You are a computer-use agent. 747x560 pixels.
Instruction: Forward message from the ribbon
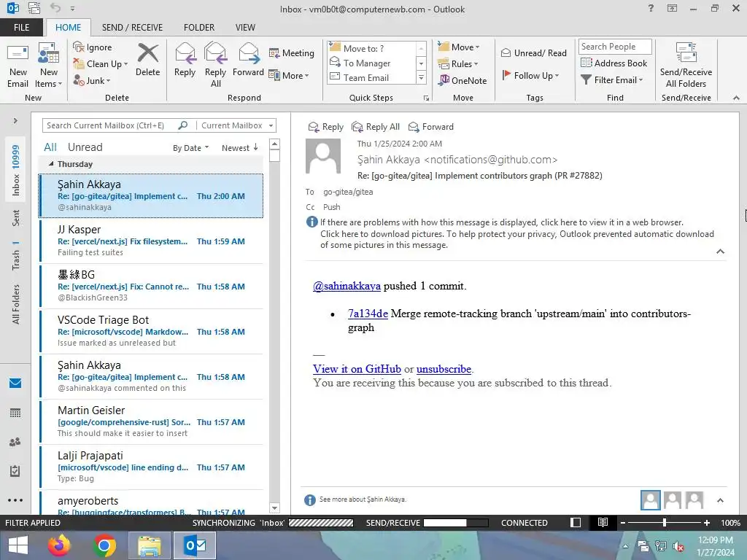248,60
